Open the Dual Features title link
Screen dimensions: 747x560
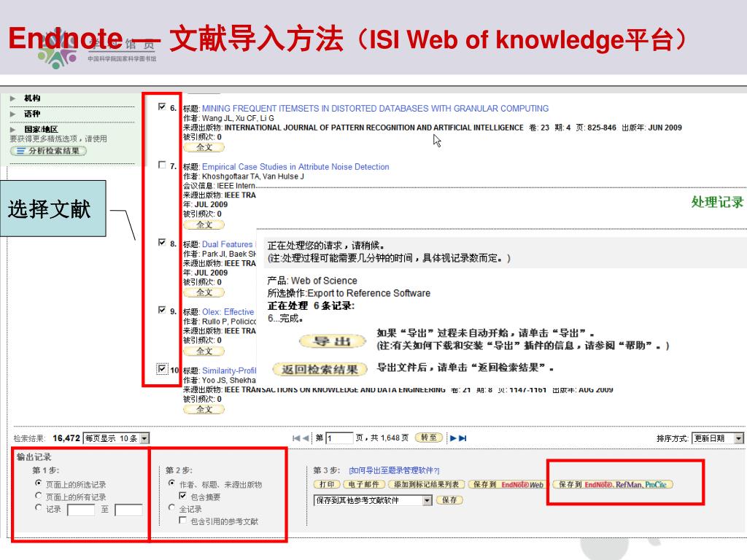(228, 244)
